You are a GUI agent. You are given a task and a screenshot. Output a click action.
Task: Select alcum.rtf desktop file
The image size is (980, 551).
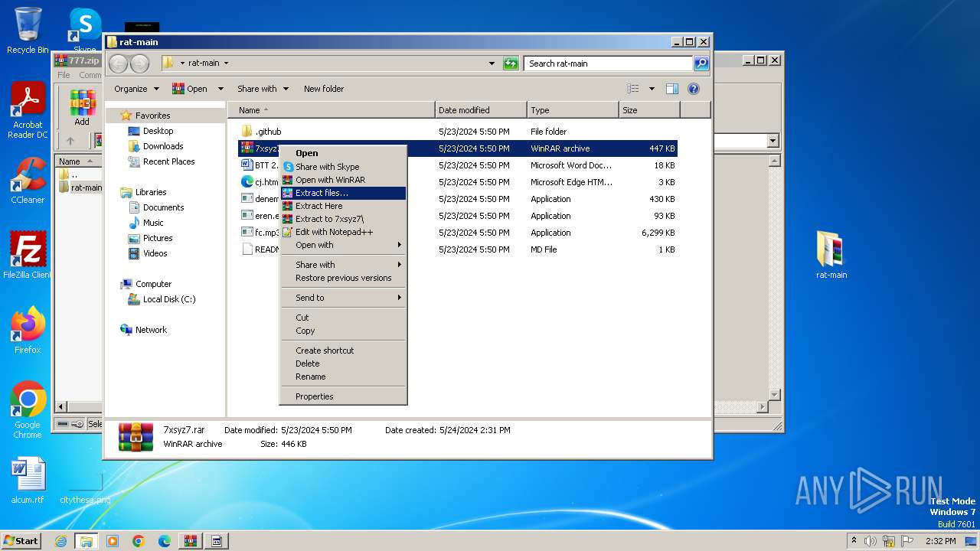[28, 481]
